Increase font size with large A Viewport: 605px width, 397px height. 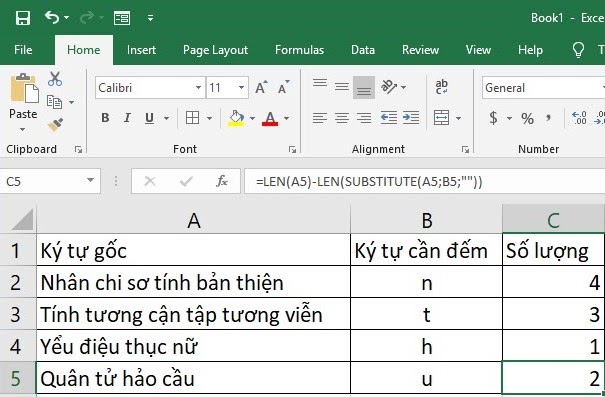(x=262, y=88)
